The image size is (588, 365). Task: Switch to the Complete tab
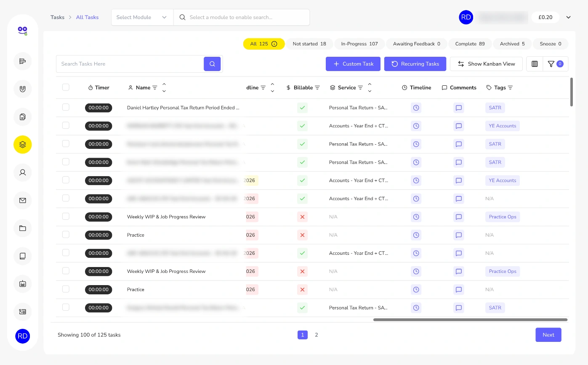pos(470,44)
